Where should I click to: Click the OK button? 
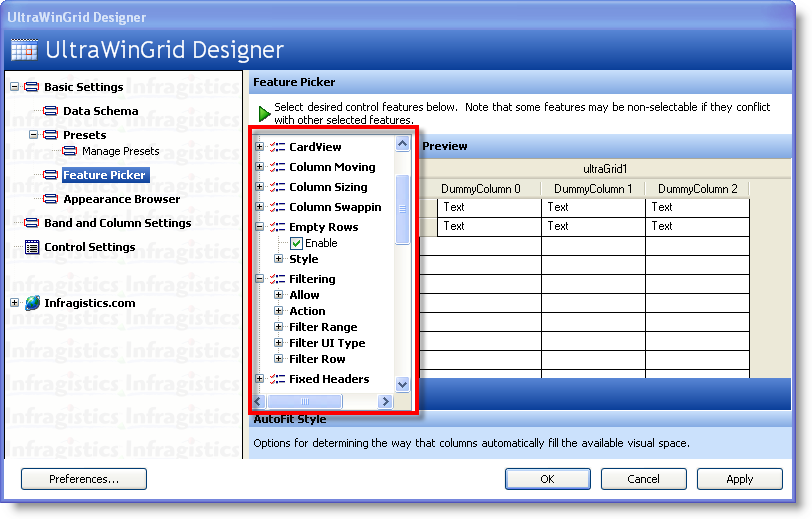click(x=547, y=479)
